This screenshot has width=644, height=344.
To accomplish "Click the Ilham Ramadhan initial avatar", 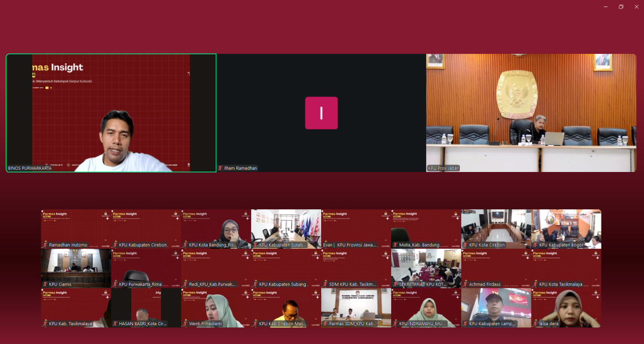I will point(321,113).
